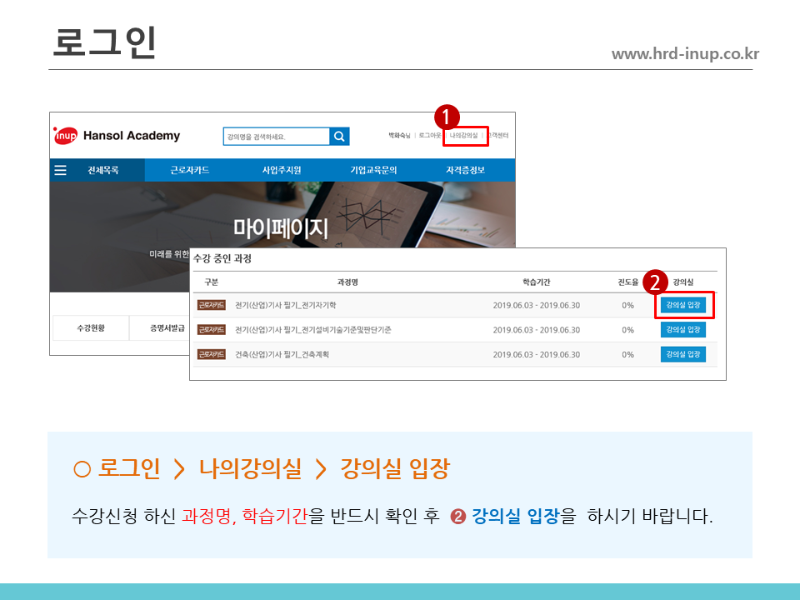800x600 pixels.
Task: Click the 학습기간 column header
Action: pyautogui.click(x=536, y=282)
